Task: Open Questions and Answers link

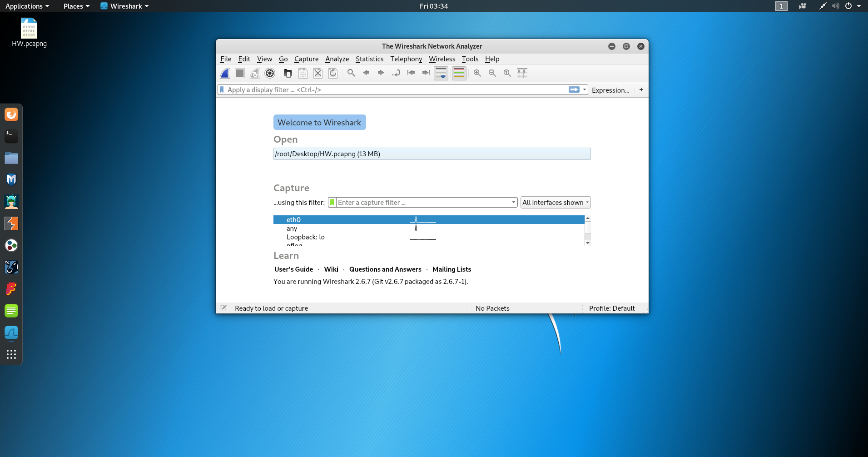Action: (385, 269)
